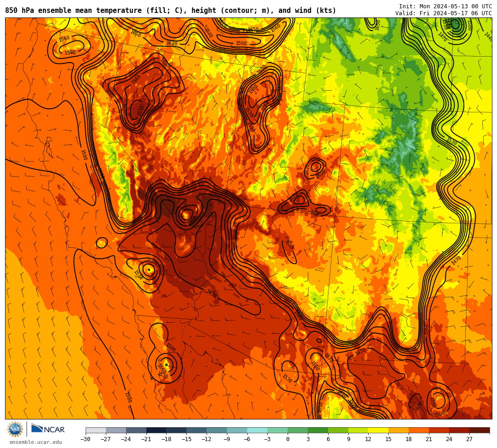Click the '12' colorbar tick label
This screenshot has height=448, width=497.
pyautogui.click(x=369, y=439)
